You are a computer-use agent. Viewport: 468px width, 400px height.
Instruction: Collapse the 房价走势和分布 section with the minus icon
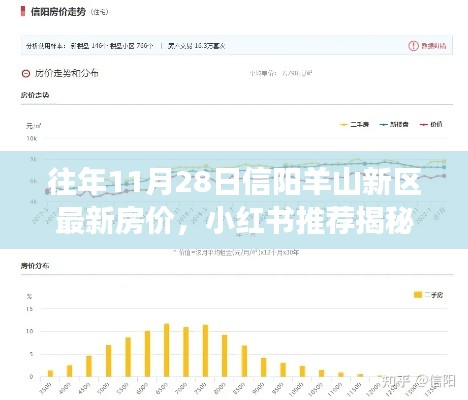click(x=26, y=74)
